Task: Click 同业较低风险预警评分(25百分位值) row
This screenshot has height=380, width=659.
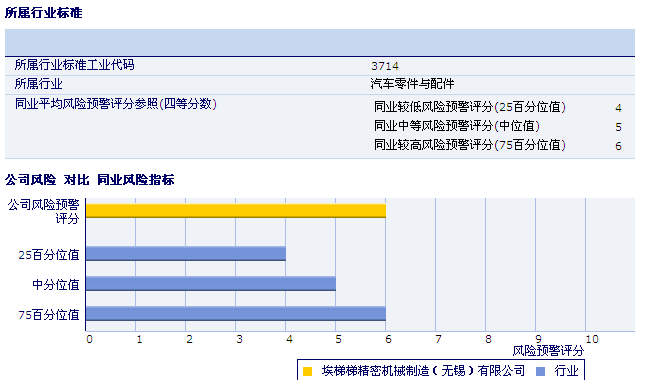Action: point(498,107)
